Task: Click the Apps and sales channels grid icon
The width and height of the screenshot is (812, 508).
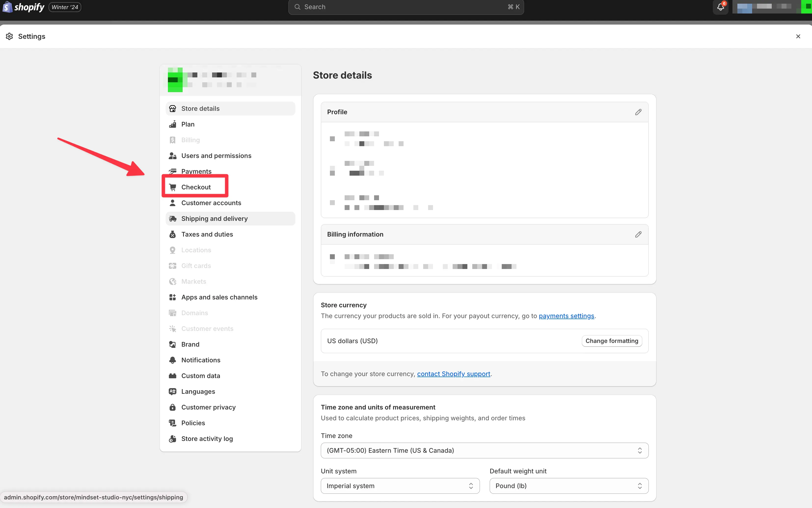Action: pos(173,297)
